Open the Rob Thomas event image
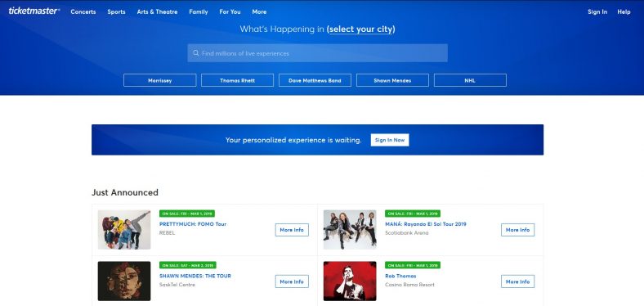Viewport: 644px width, 306px height. (x=350, y=281)
